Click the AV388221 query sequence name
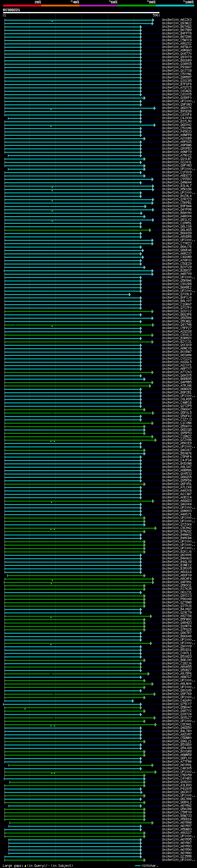 pos(11,10)
